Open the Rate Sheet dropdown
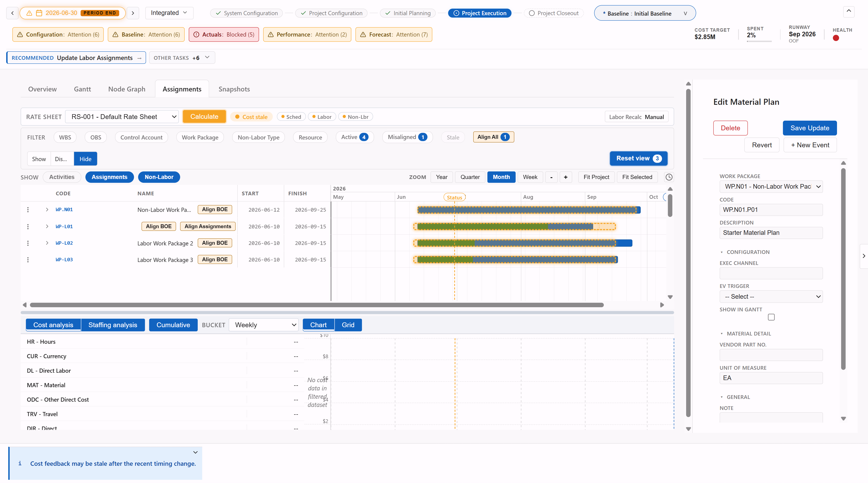Viewport: 868px width, 483px height. click(x=122, y=117)
